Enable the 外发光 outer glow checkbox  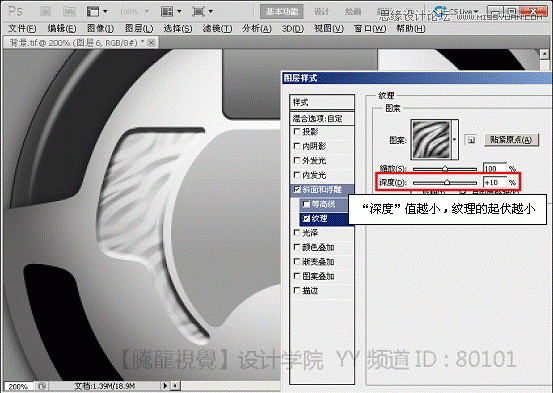coord(297,160)
